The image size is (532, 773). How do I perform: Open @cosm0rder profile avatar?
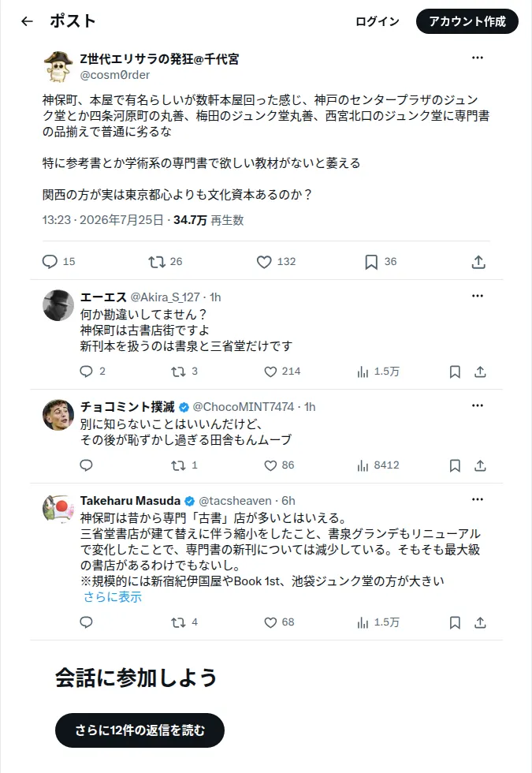point(58,66)
